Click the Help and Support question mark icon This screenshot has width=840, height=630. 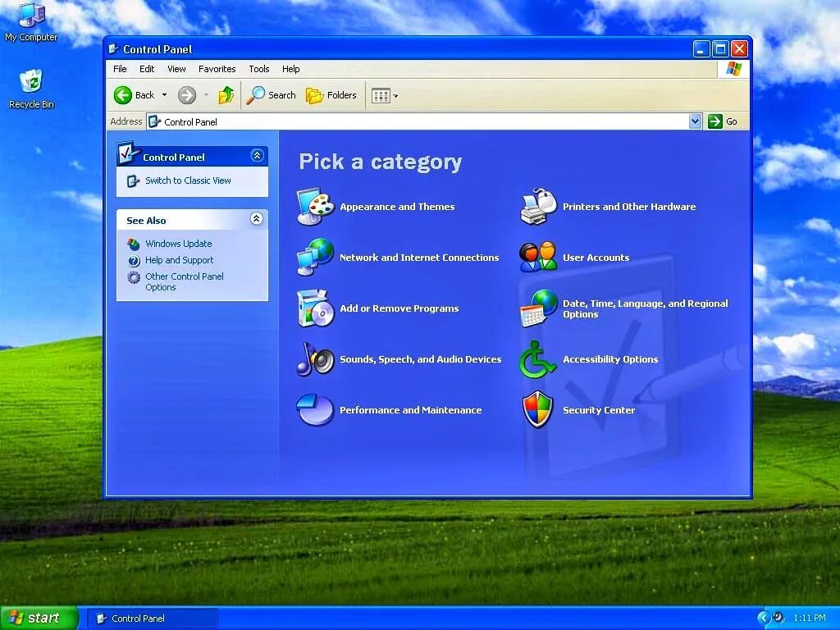coord(134,260)
